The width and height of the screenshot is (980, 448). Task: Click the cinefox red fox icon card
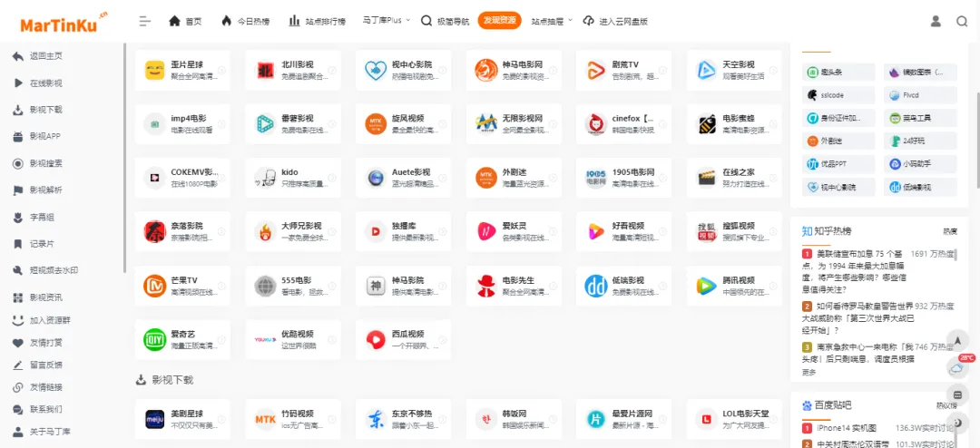pos(623,123)
